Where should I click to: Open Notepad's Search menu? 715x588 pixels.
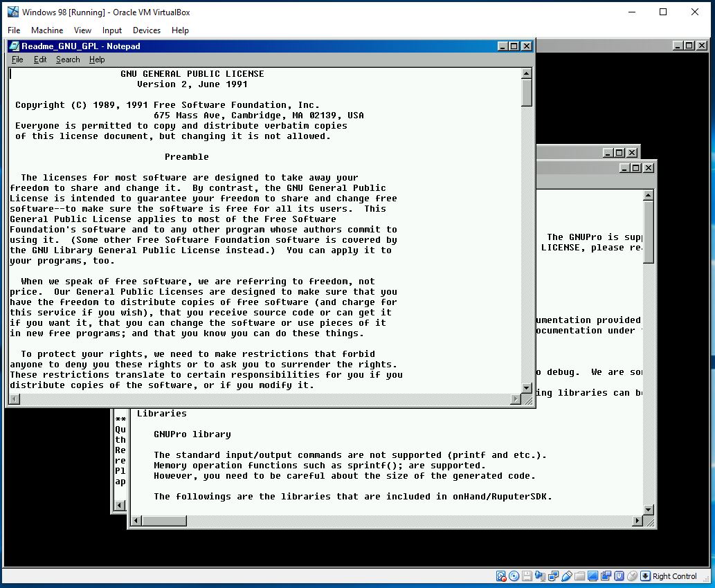tap(68, 59)
